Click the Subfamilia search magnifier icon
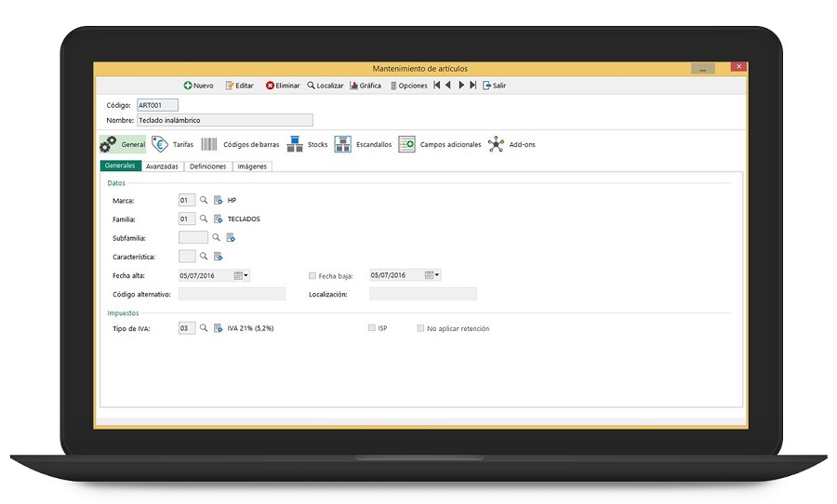This screenshot has height=504, width=837. point(216,237)
